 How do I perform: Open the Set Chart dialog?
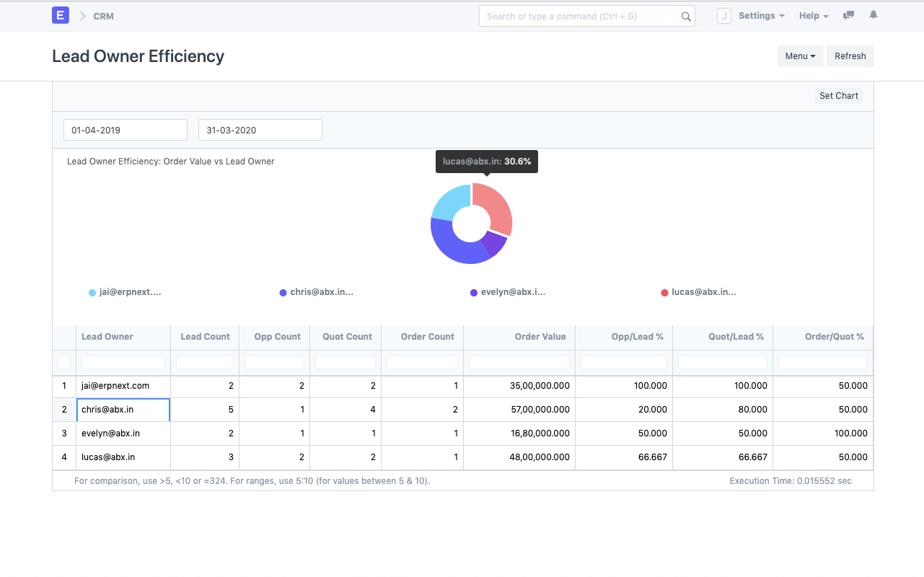pyautogui.click(x=838, y=95)
